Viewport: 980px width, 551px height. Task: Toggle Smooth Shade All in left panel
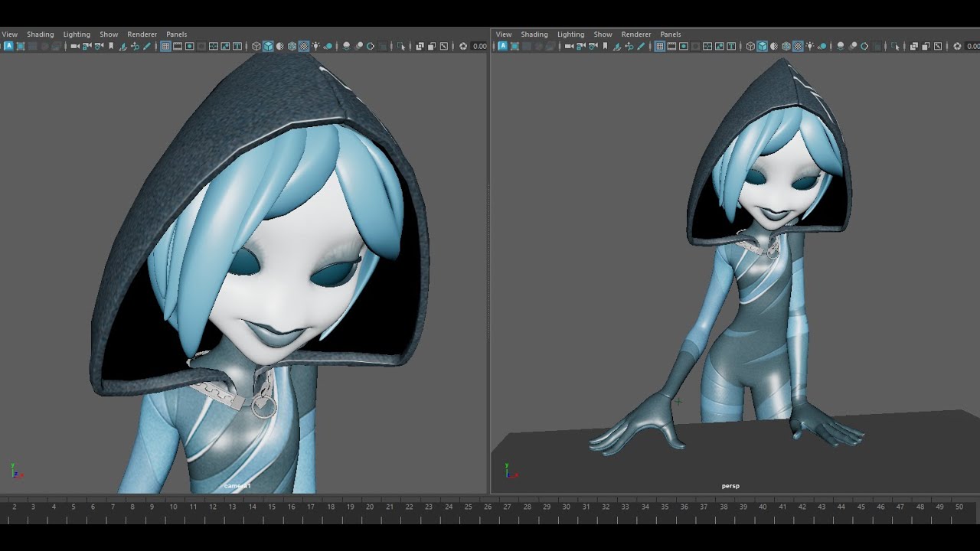point(268,47)
